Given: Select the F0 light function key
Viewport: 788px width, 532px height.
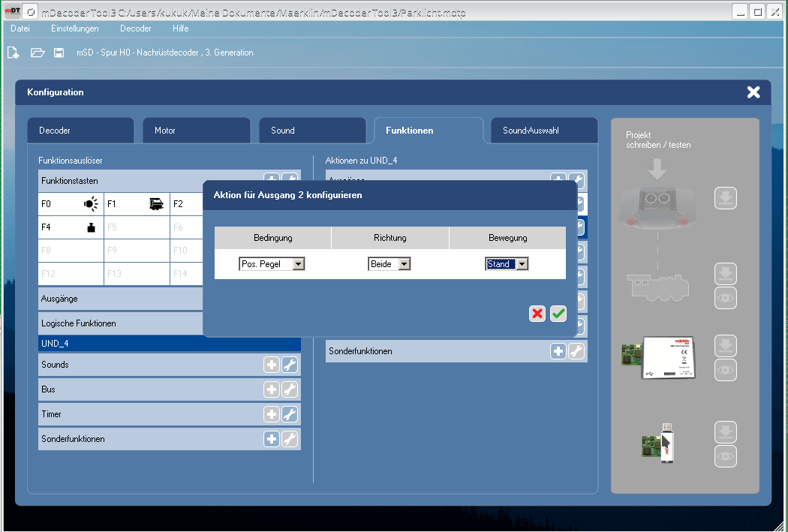Looking at the screenshot, I should pyautogui.click(x=71, y=203).
